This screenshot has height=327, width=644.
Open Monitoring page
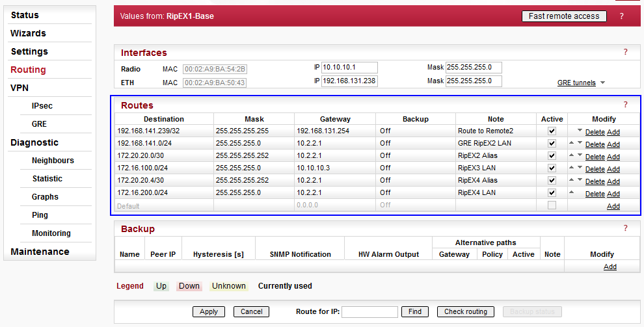coord(51,233)
